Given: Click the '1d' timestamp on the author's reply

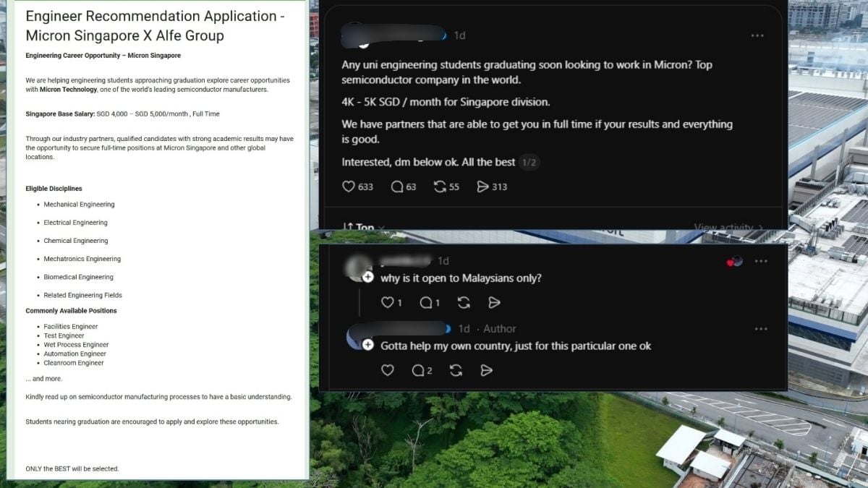Looking at the screenshot, I should 464,329.
